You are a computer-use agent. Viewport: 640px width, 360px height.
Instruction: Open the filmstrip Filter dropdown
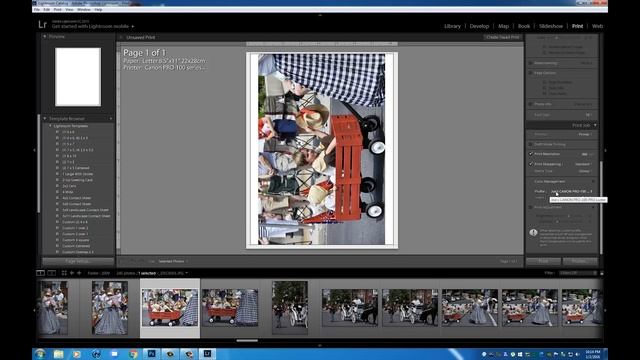tap(578, 273)
